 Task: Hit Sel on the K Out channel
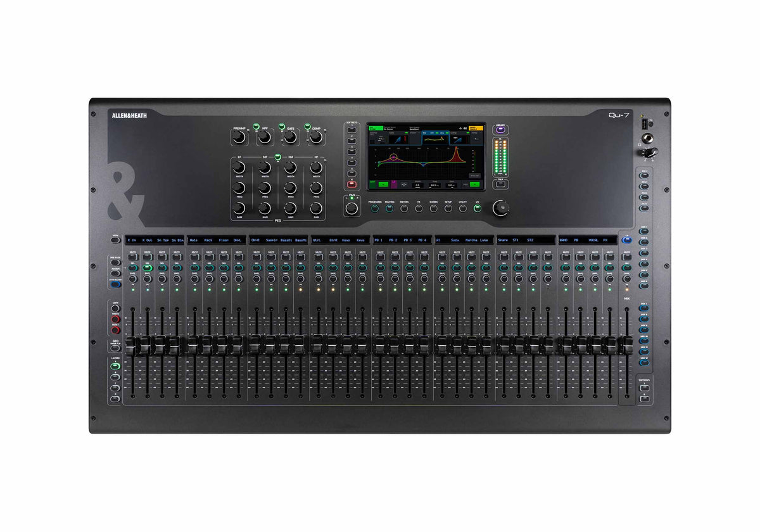147,268
